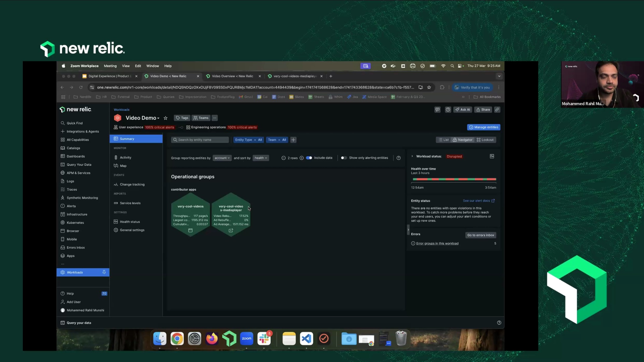Click Ask AI button
The image size is (644, 362).
pos(463,110)
